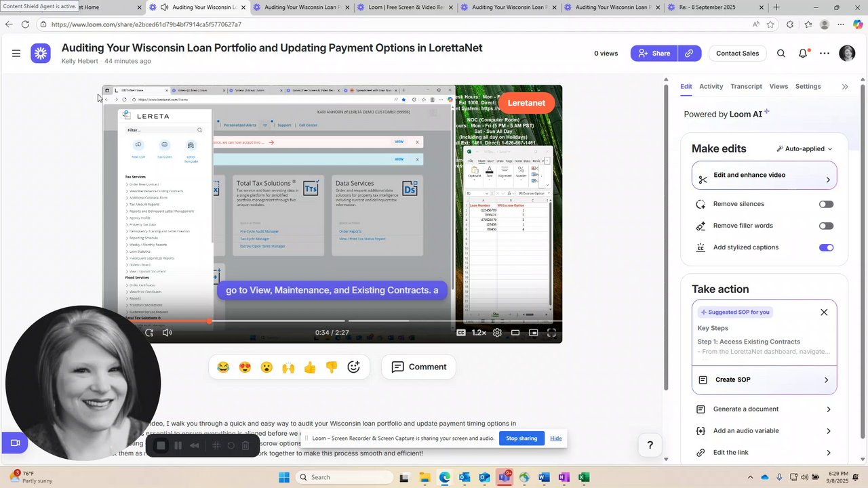The image size is (868, 488).
Task: Toggle Remove filler words switch
Action: click(826, 226)
